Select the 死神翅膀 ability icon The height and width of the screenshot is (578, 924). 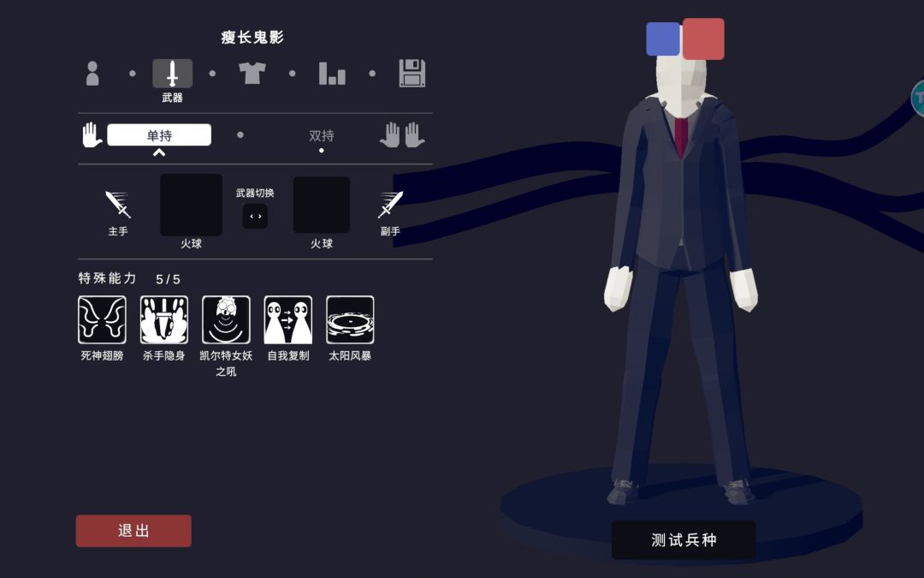pyautogui.click(x=102, y=319)
